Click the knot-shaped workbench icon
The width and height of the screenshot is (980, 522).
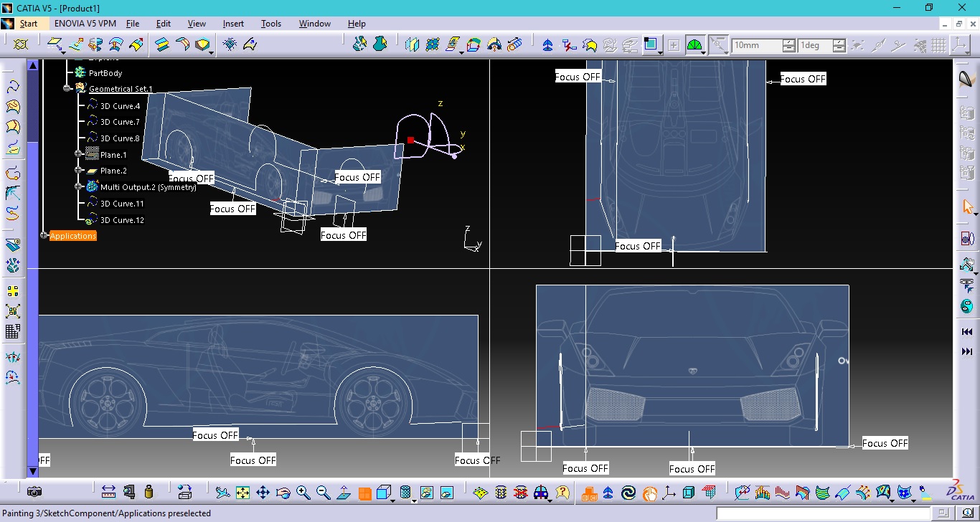20,44
